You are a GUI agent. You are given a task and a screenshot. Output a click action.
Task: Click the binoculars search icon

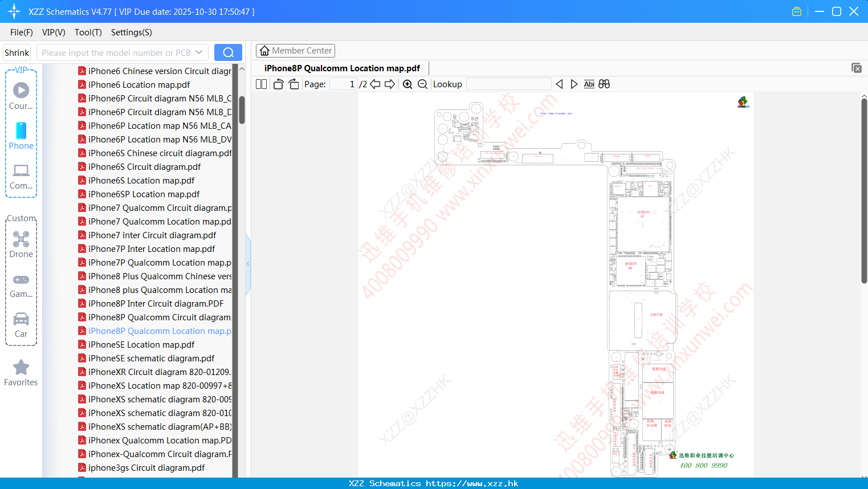tap(604, 84)
